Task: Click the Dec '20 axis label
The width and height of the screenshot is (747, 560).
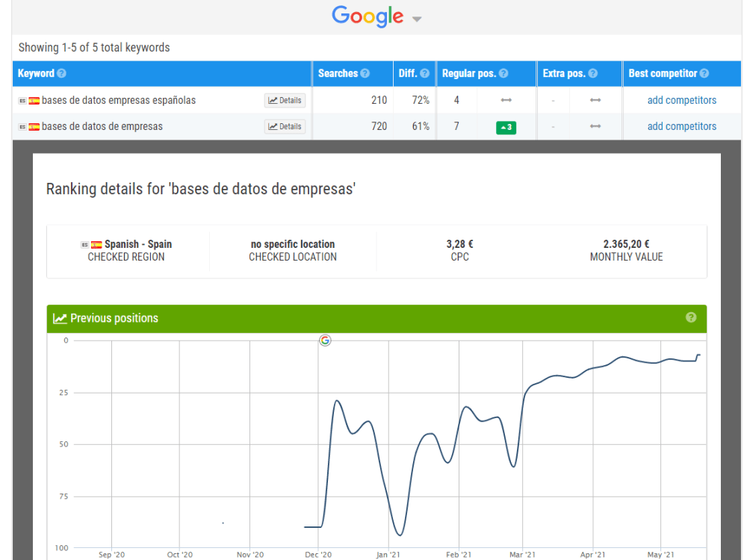Action: click(x=318, y=555)
